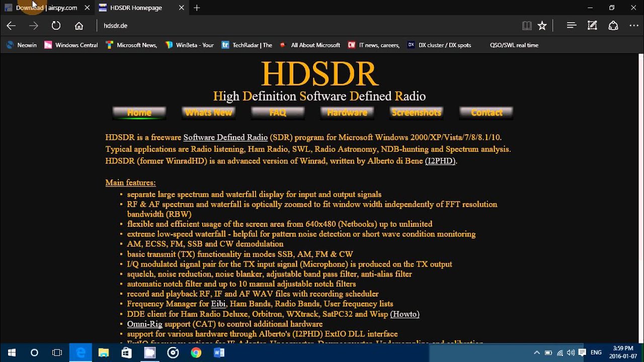The image size is (644, 362).
Task: Open Action Center notifications
Action: point(582,353)
